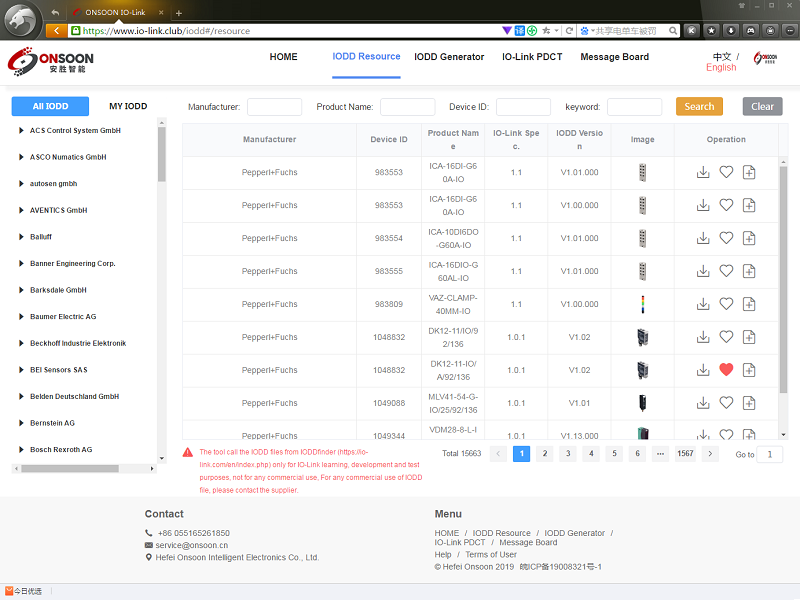This screenshot has width=800, height=600.
Task: Expand the Baumer Electric AG node
Action: (x=21, y=316)
